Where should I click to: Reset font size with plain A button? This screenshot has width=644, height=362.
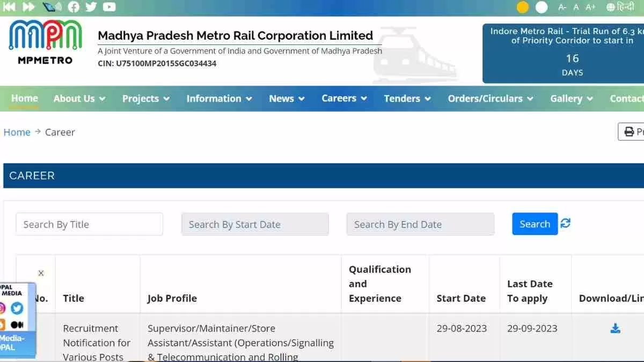click(x=576, y=7)
